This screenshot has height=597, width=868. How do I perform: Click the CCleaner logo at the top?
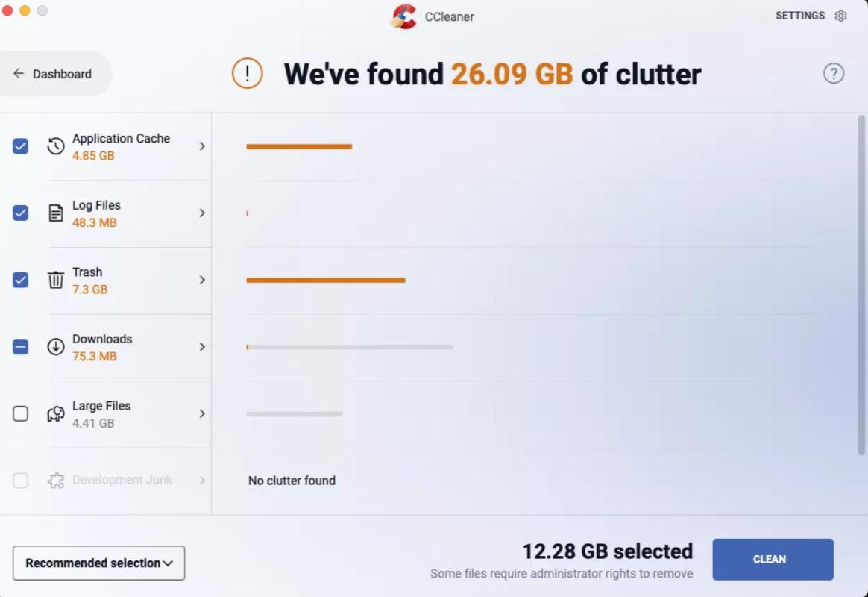[x=403, y=16]
